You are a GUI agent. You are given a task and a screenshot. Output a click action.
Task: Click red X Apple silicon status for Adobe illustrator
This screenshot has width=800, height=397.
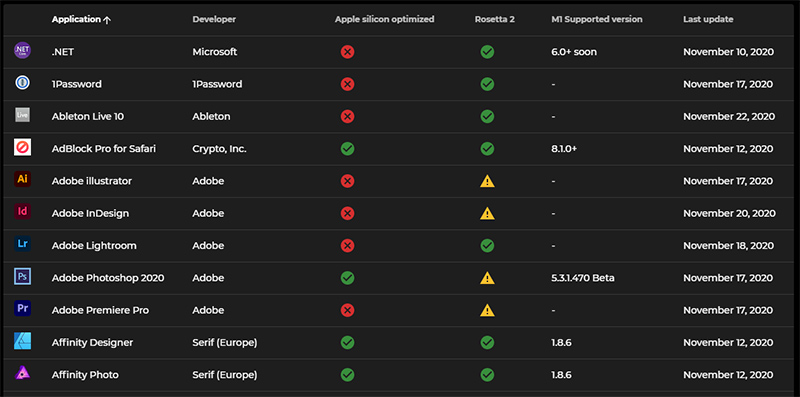pyautogui.click(x=347, y=181)
